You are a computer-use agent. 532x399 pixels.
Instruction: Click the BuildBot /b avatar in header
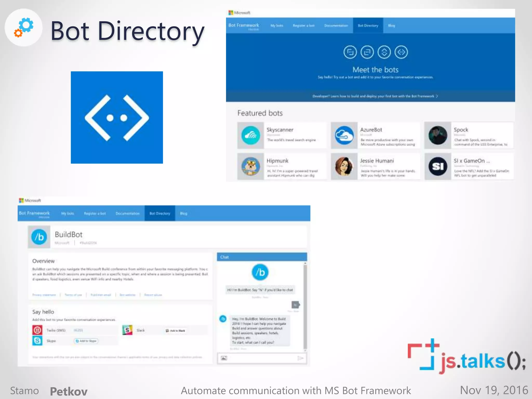click(39, 237)
